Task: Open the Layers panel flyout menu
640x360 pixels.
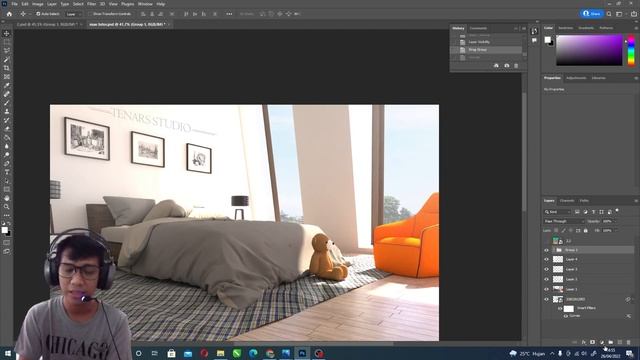Action: [x=636, y=201]
